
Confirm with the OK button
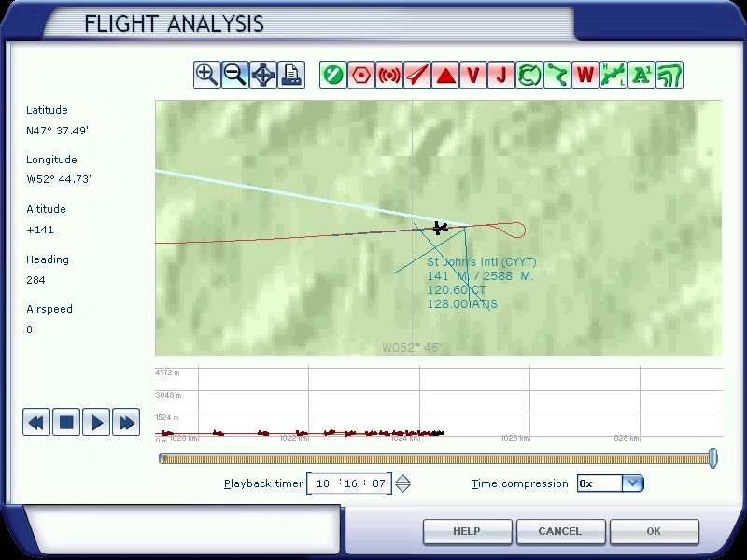point(654,531)
